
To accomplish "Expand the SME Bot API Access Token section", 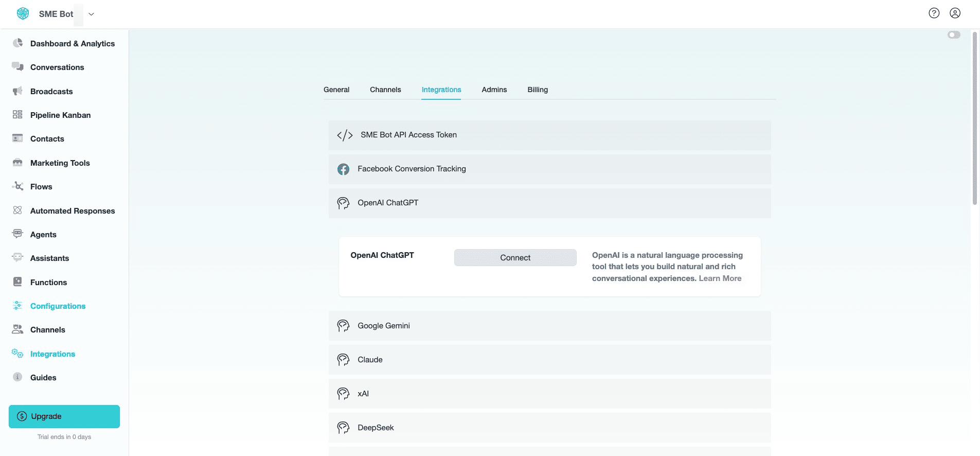I will 549,135.
